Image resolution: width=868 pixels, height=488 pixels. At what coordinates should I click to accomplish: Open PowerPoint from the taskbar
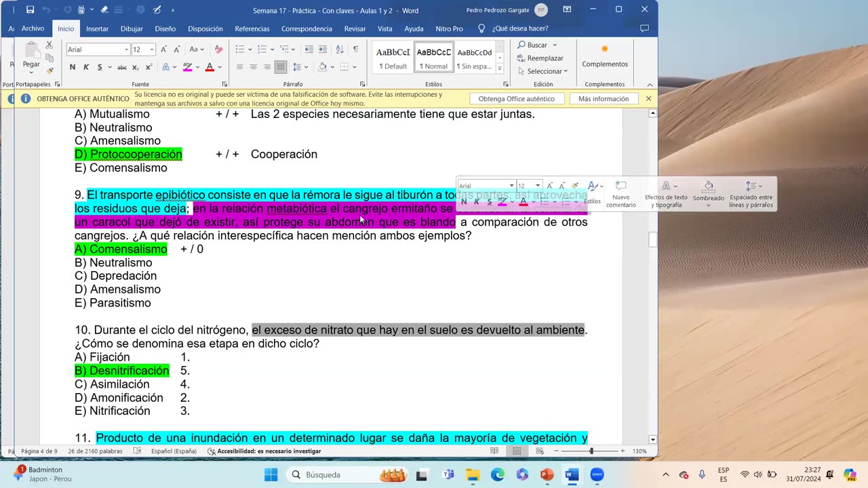point(547,474)
